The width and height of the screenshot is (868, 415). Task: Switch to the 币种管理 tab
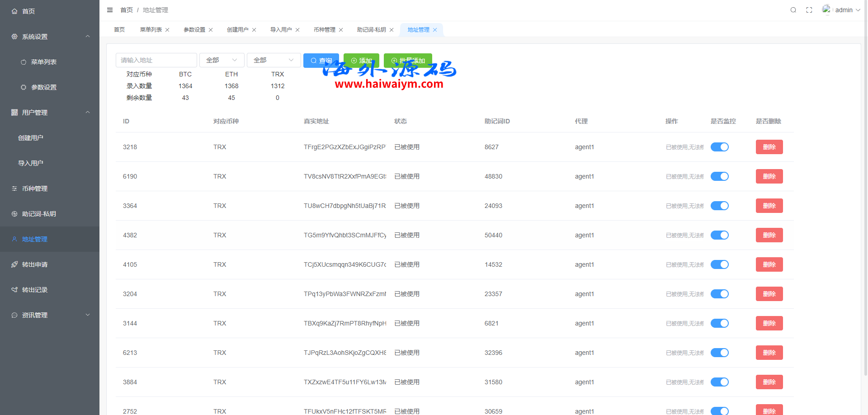tap(324, 30)
